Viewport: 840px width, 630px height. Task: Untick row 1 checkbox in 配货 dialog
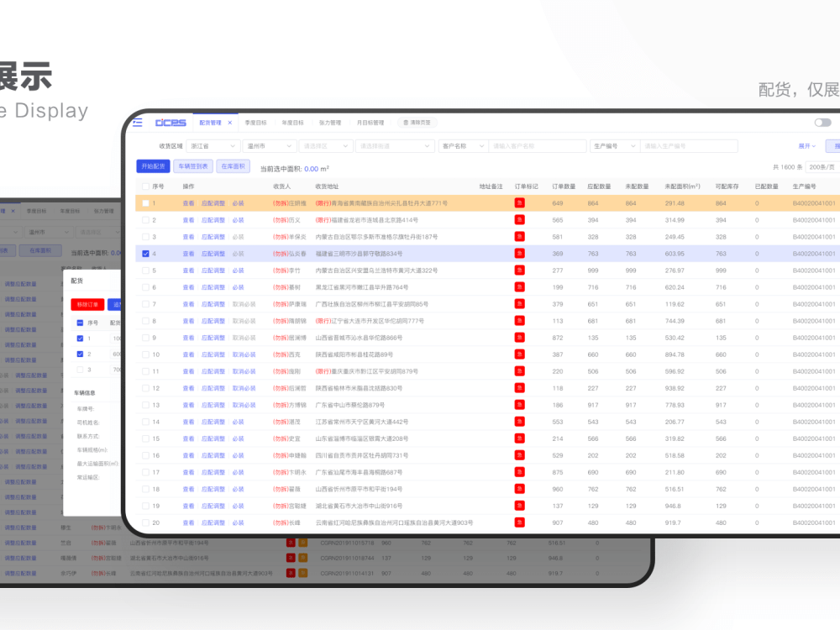click(x=80, y=339)
